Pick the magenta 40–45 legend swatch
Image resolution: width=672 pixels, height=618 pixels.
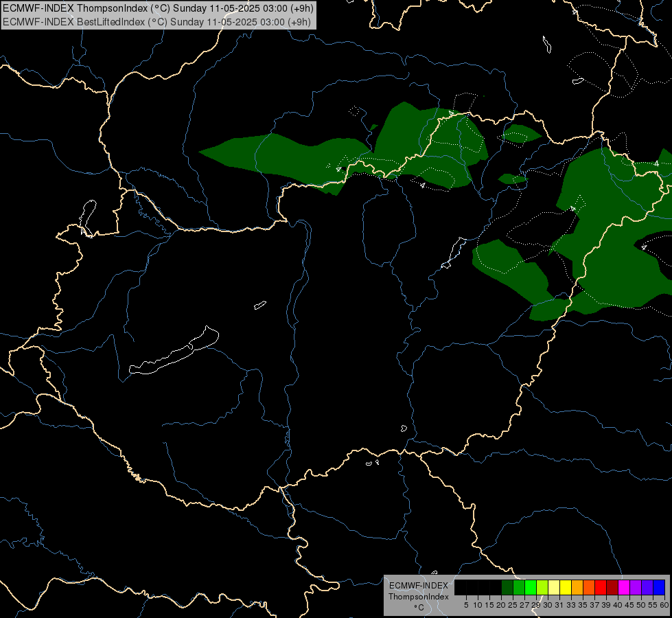(x=624, y=588)
